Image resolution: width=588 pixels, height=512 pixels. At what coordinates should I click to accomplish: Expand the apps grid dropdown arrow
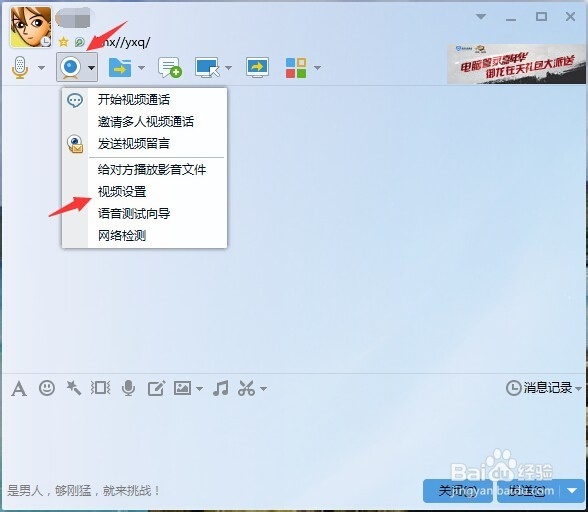coord(317,68)
